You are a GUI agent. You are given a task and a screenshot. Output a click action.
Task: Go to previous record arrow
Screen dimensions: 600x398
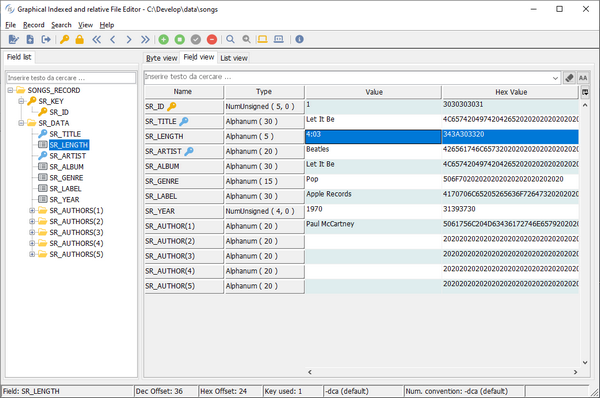112,39
